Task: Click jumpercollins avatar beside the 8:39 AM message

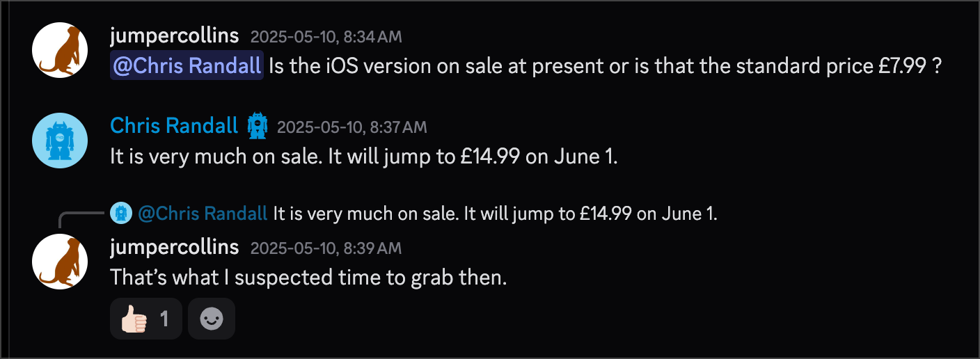Action: (60, 262)
